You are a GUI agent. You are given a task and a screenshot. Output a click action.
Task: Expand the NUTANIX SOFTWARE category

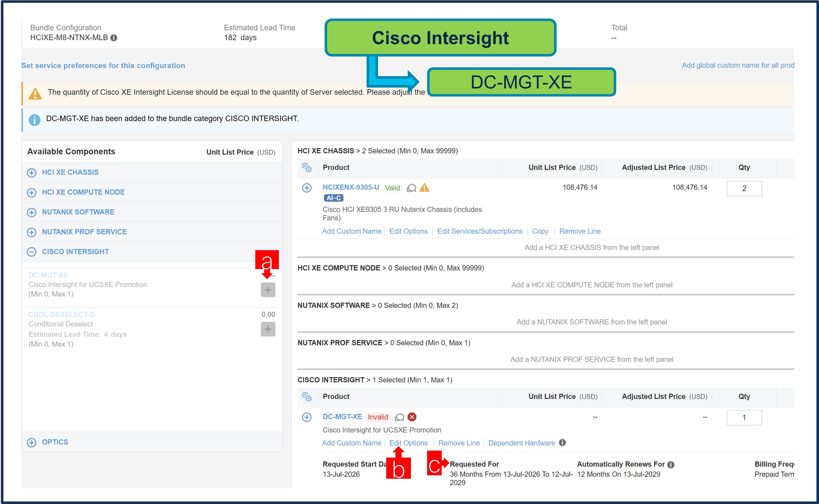click(x=32, y=212)
